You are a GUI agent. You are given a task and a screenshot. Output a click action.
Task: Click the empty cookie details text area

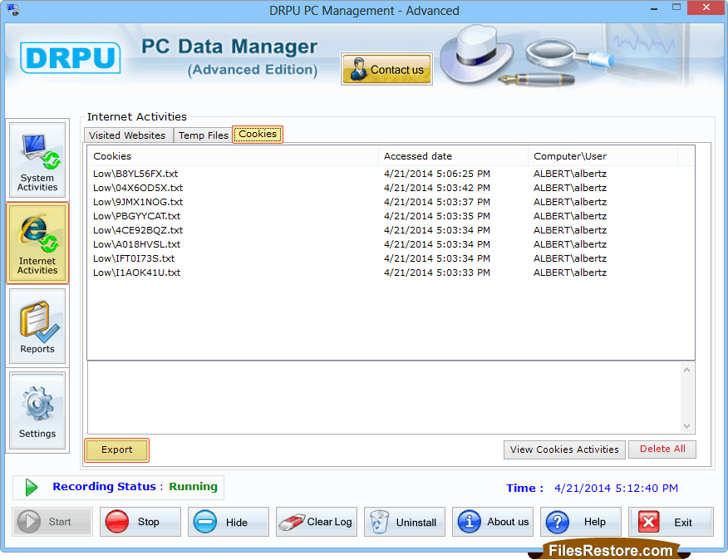pos(385,398)
